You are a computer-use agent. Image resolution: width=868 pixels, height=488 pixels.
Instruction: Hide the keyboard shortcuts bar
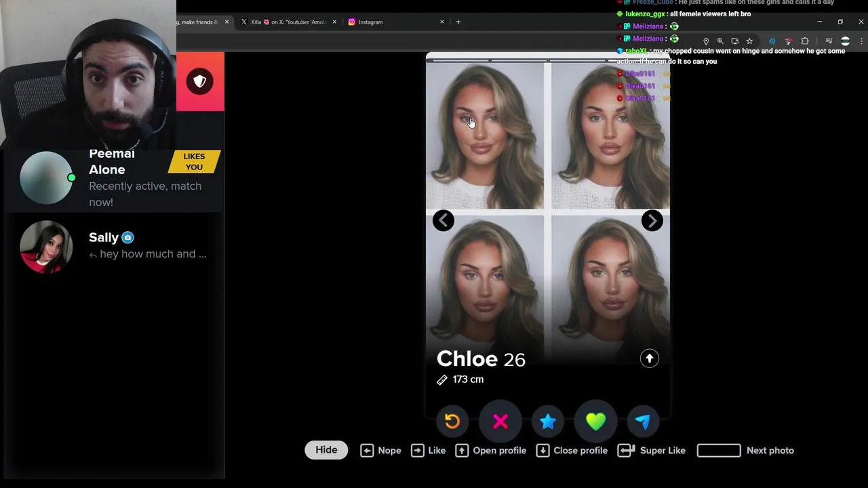click(326, 450)
